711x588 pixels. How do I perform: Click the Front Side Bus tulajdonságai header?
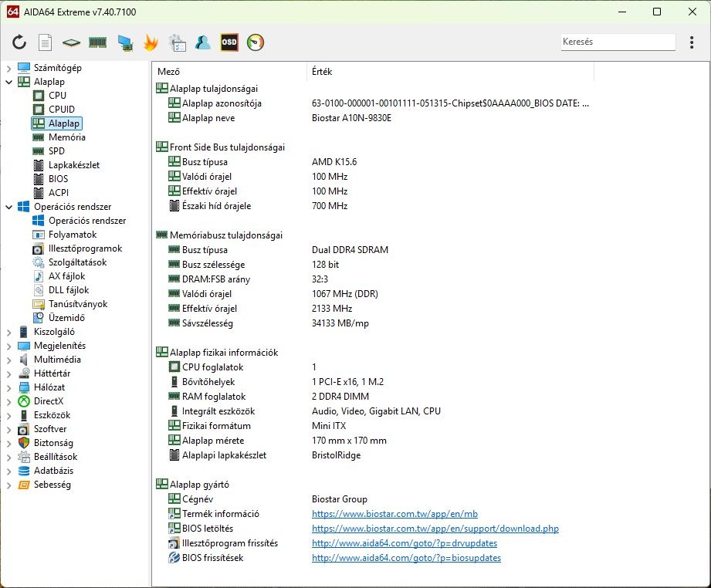point(220,147)
